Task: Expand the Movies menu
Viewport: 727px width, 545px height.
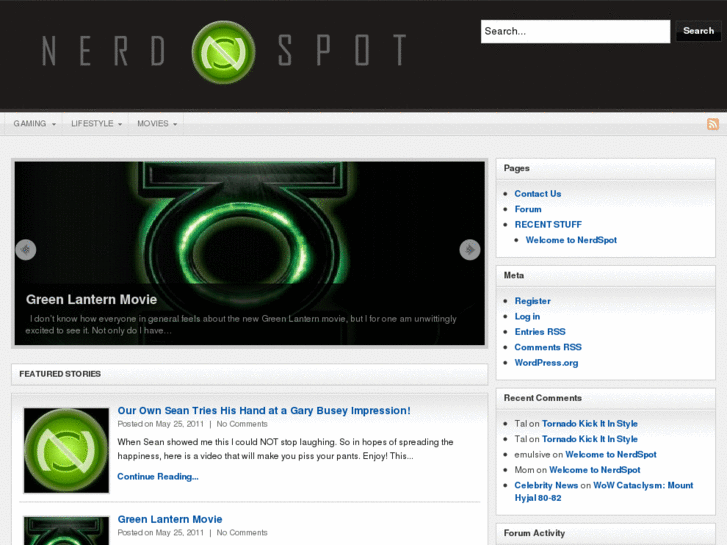Action: point(157,124)
